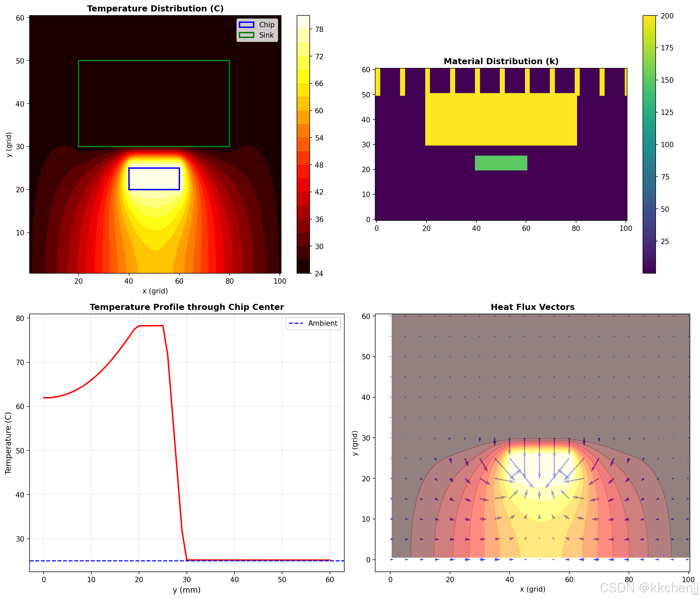Click Temperature Profile through Chip Center title
This screenshot has height=599, width=700.
pyautogui.click(x=186, y=307)
